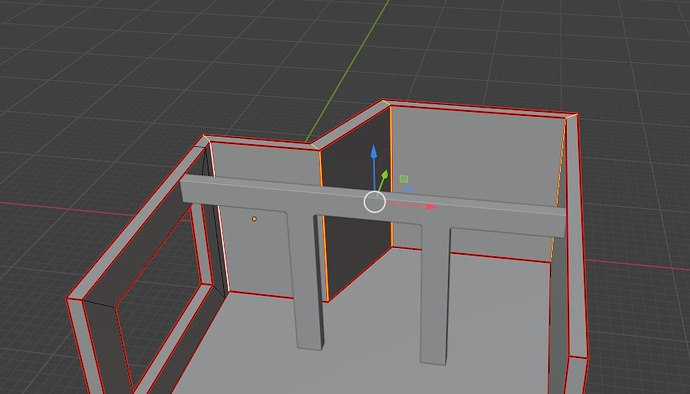Click the blue Z-axis gizmo arrow

click(374, 152)
